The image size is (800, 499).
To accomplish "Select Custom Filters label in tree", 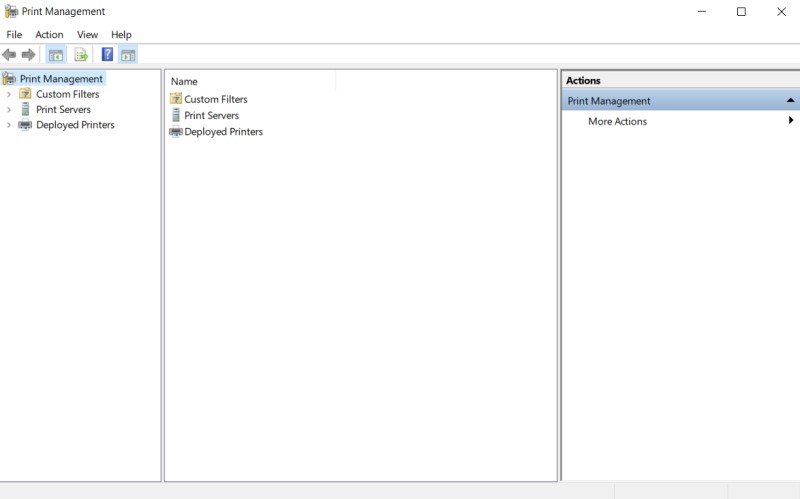I will pos(67,94).
